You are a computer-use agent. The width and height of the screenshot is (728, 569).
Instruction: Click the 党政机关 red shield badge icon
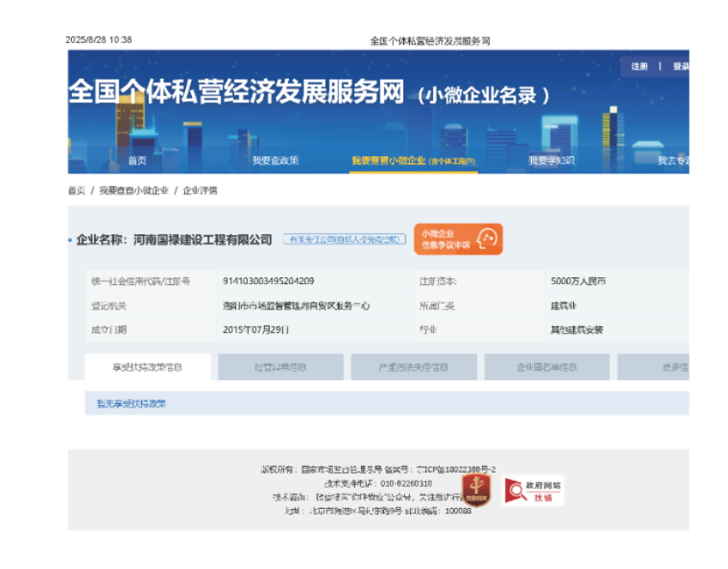click(x=477, y=490)
